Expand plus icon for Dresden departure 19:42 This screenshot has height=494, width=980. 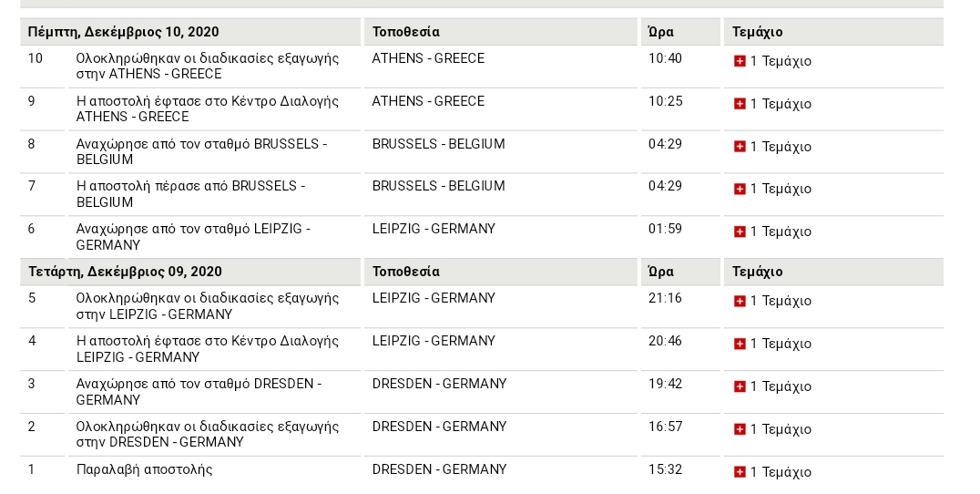tap(740, 386)
